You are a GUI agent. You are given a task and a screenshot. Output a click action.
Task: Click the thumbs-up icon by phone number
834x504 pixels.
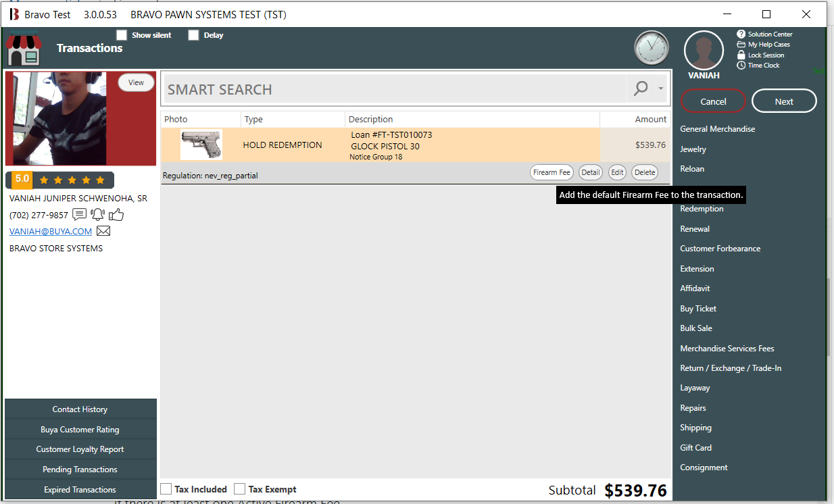(116, 215)
